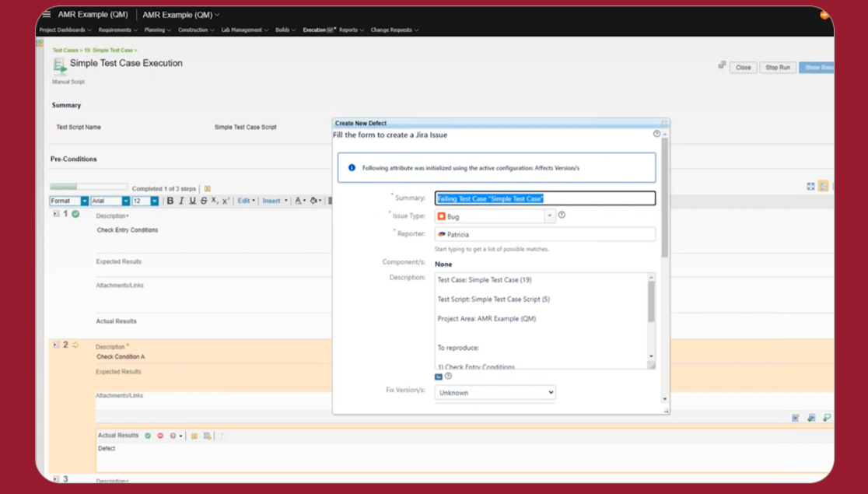This screenshot has width=868, height=494.
Task: Open the Fix Version/s Unknown dropdown
Action: 495,393
